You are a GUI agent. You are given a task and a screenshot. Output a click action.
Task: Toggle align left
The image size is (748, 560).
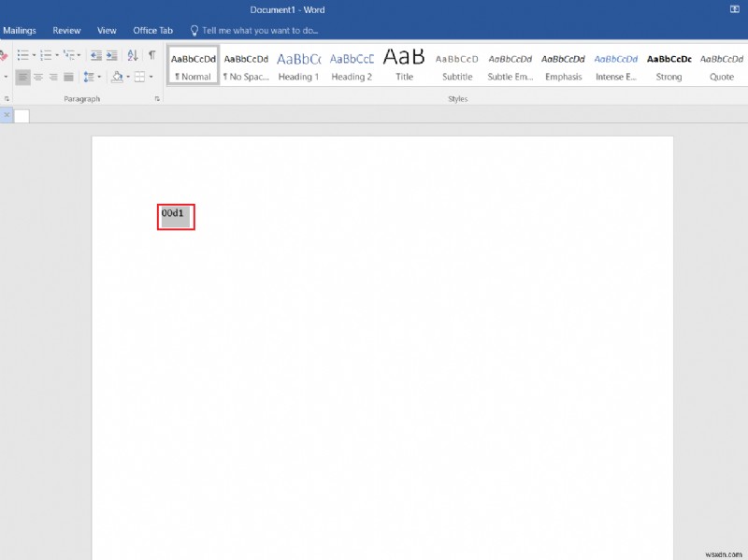22,77
